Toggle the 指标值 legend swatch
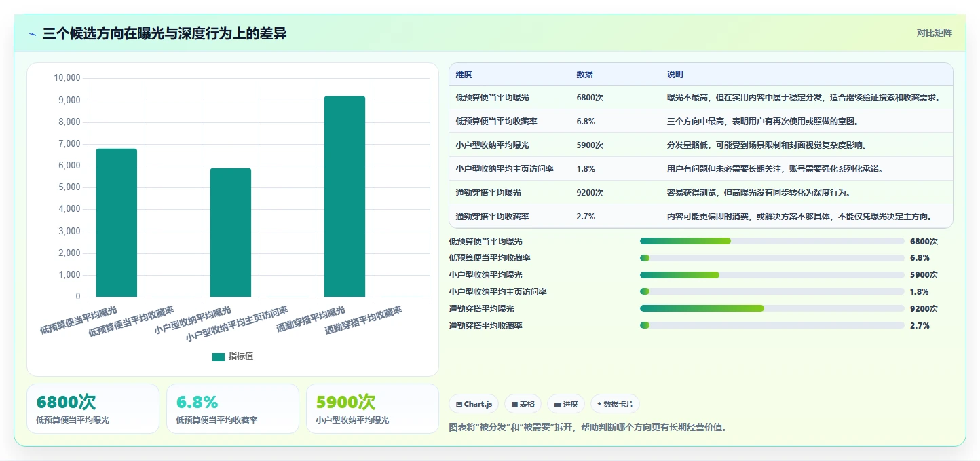Screen dimensions: 980x461 (x=219, y=357)
